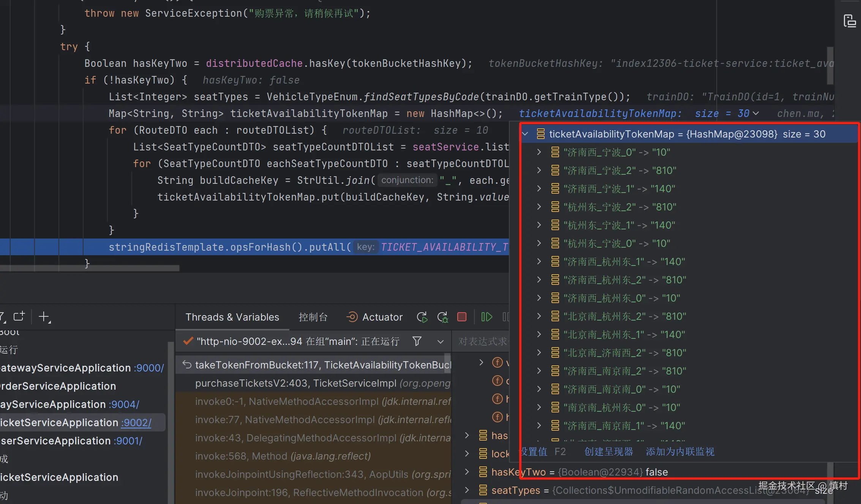
Task: Open the thread selector dropdown arrow
Action: [x=441, y=341]
